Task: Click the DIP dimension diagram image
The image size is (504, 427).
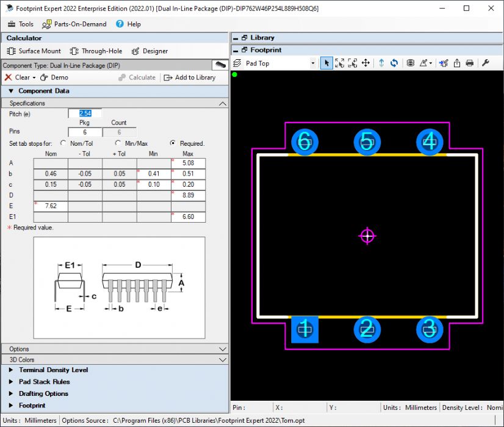Action: [119, 287]
